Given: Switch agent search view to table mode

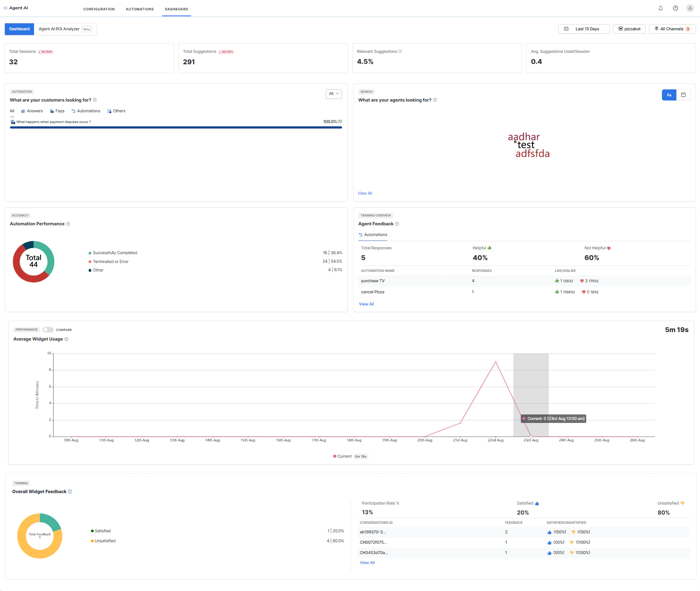Looking at the screenshot, I should pyautogui.click(x=684, y=95).
